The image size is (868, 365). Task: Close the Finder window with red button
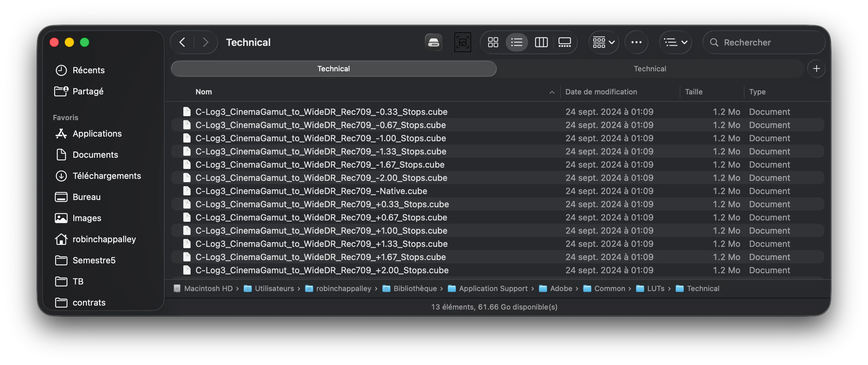pos(54,43)
